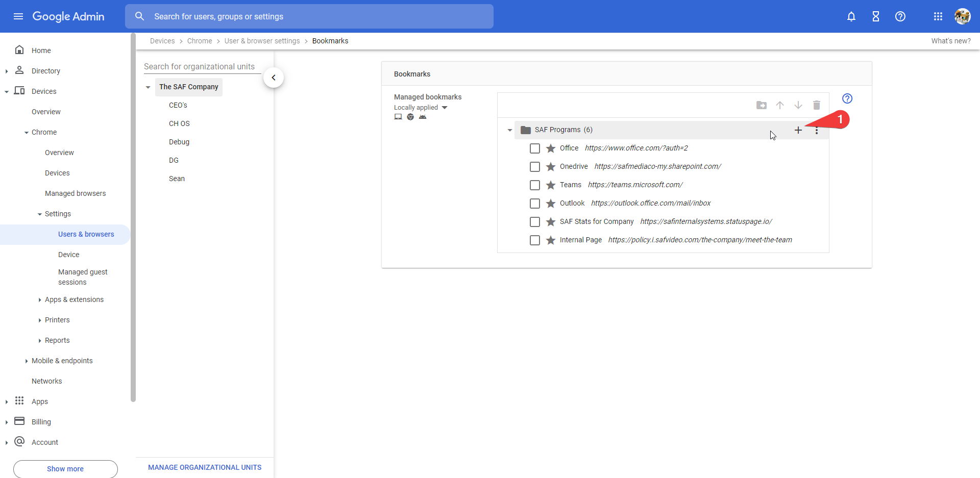This screenshot has width=980, height=478.
Task: Go to Devices breadcrumb
Action: click(x=162, y=41)
